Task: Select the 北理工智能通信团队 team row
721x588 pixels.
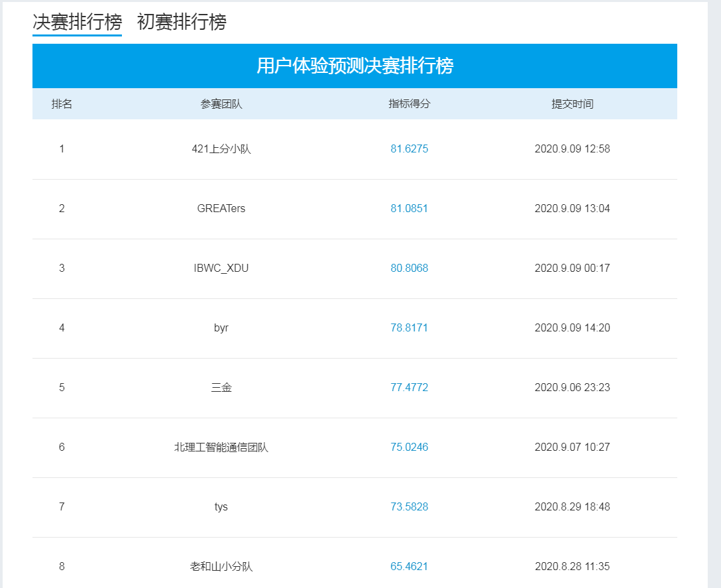Action: (221, 447)
